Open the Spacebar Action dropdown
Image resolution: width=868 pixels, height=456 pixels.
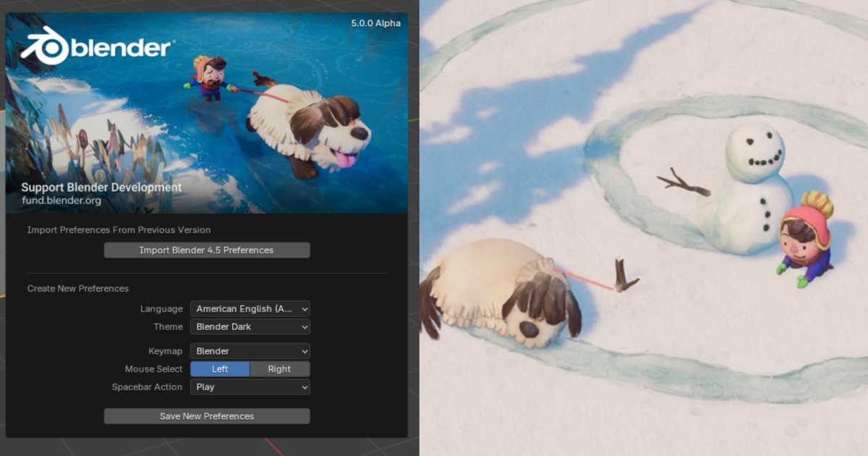250,387
